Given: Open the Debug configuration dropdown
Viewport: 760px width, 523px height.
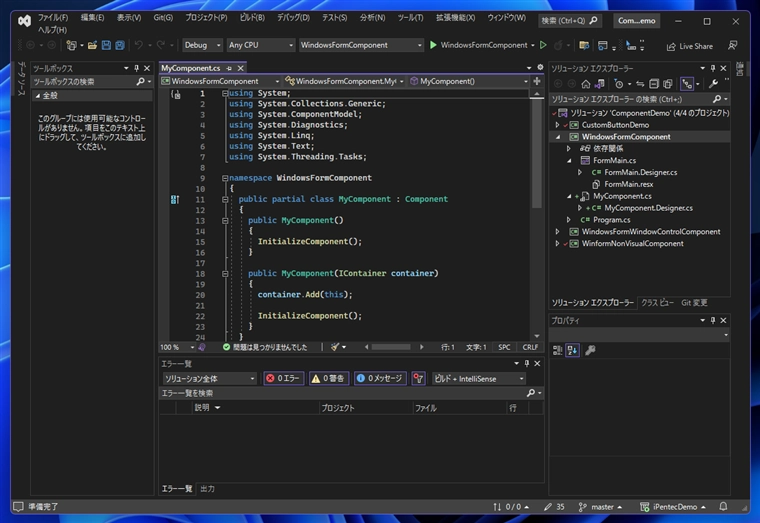Looking at the screenshot, I should click(203, 45).
